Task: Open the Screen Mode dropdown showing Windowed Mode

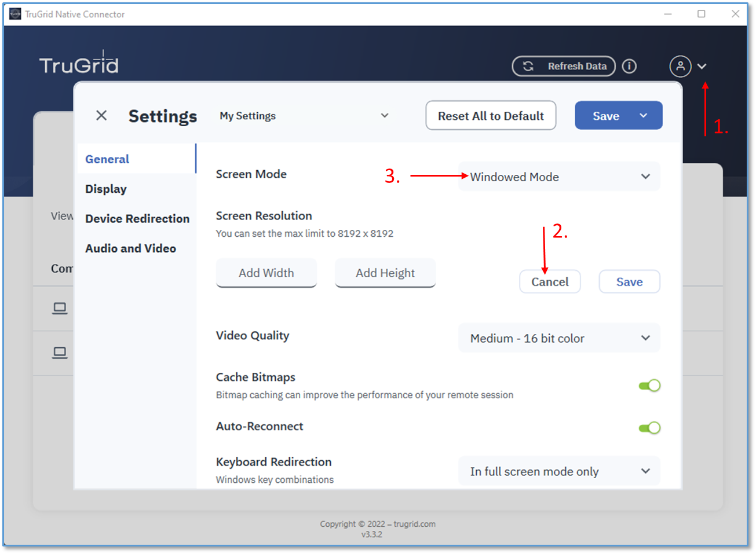Action: pos(559,177)
